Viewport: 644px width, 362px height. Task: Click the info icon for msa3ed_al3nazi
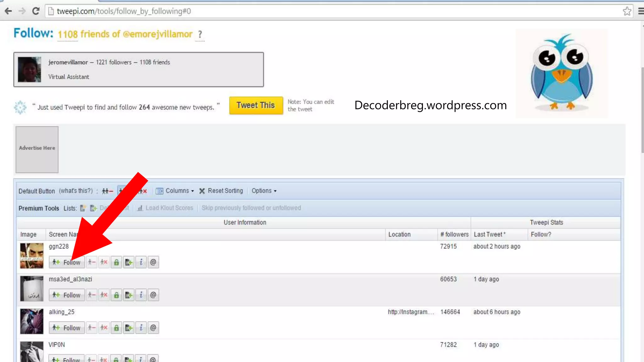pyautogui.click(x=141, y=295)
